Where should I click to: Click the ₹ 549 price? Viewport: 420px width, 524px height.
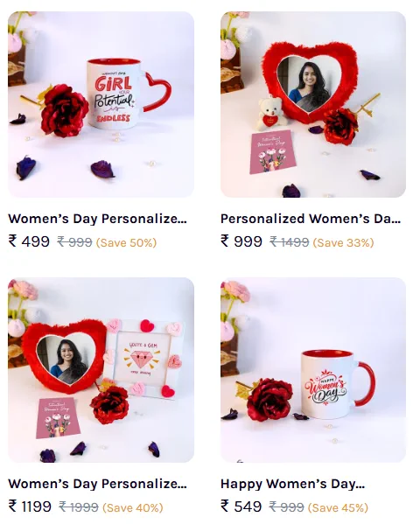coord(241,507)
